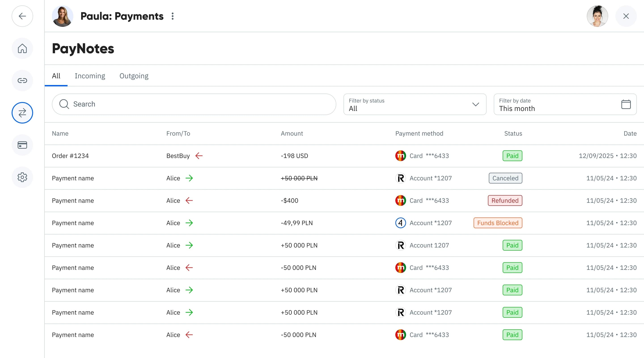Image resolution: width=644 pixels, height=358 pixels.
Task: Open the settings gear sidebar icon
Action: 22,177
